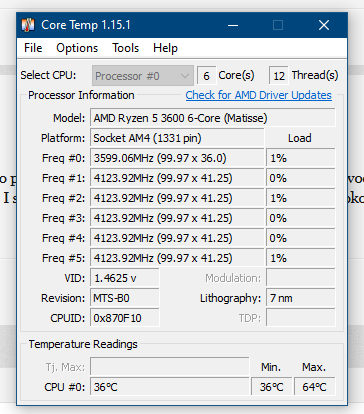Click the Core(s) count field showing 6
This screenshot has width=364, height=414.
pos(206,76)
